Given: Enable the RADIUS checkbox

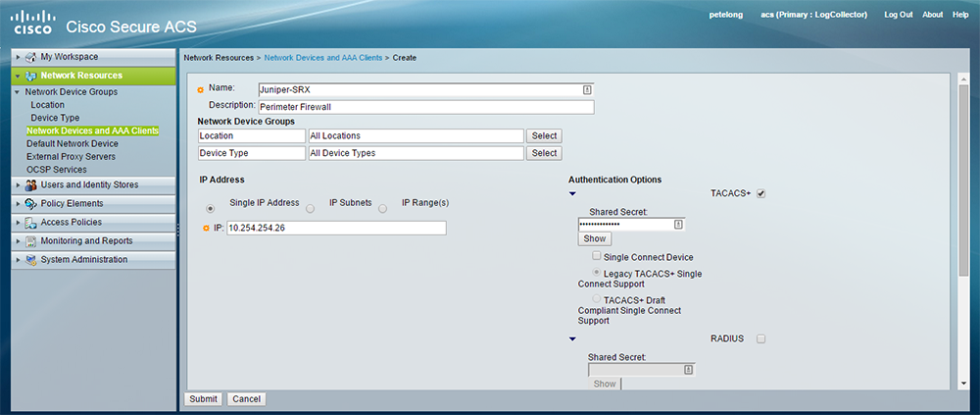Looking at the screenshot, I should pos(760,339).
